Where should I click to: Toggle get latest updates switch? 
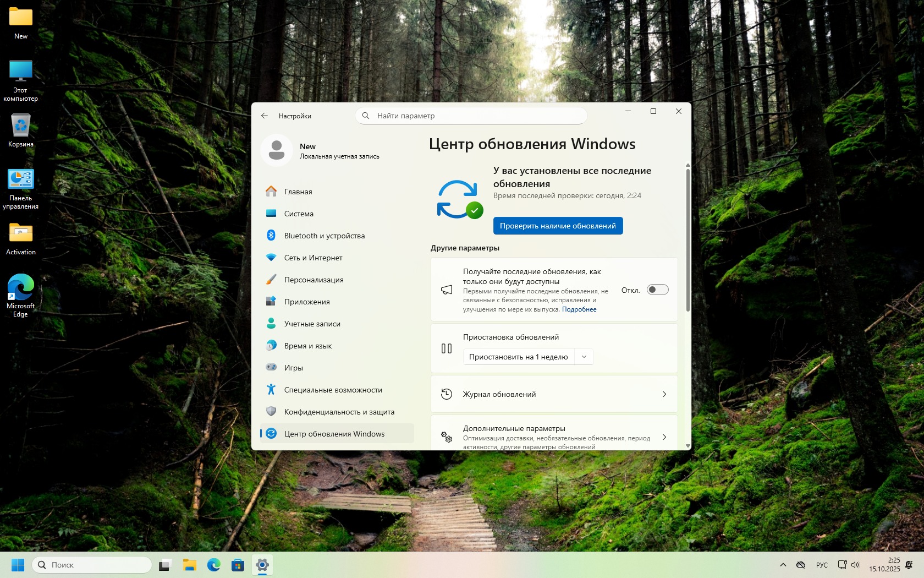[x=657, y=290]
